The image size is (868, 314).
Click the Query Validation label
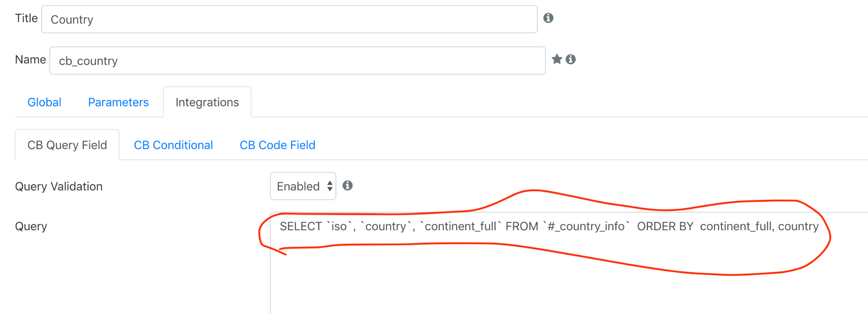59,186
